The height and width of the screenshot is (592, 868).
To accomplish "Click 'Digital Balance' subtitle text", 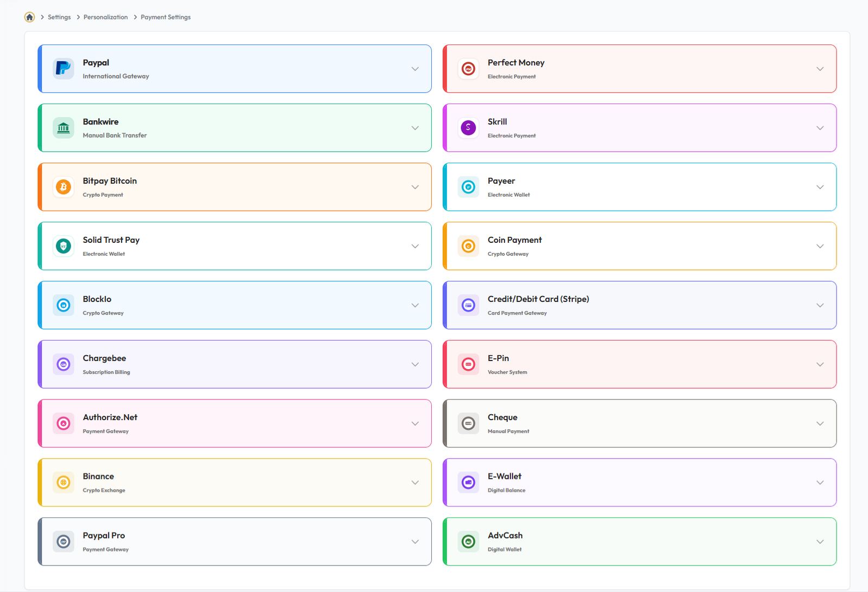I will pyautogui.click(x=506, y=491).
